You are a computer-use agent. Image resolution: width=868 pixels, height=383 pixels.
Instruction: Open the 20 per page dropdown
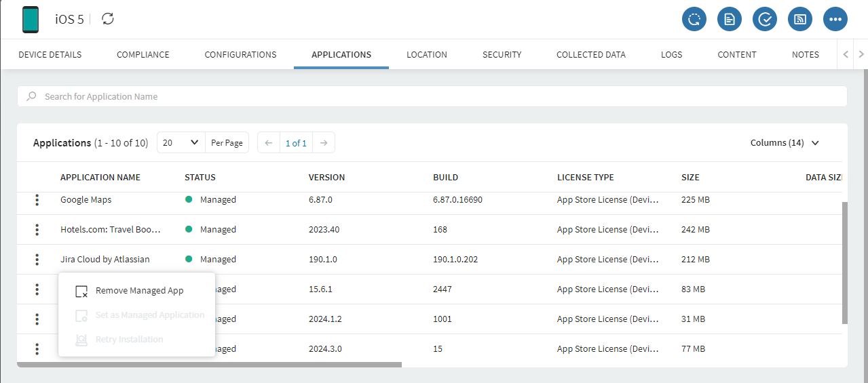coord(181,143)
